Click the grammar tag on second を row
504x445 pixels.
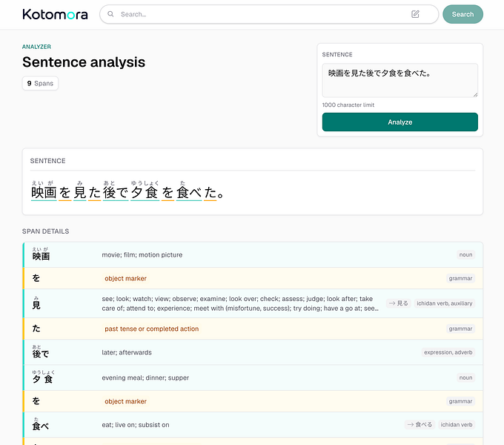460,401
